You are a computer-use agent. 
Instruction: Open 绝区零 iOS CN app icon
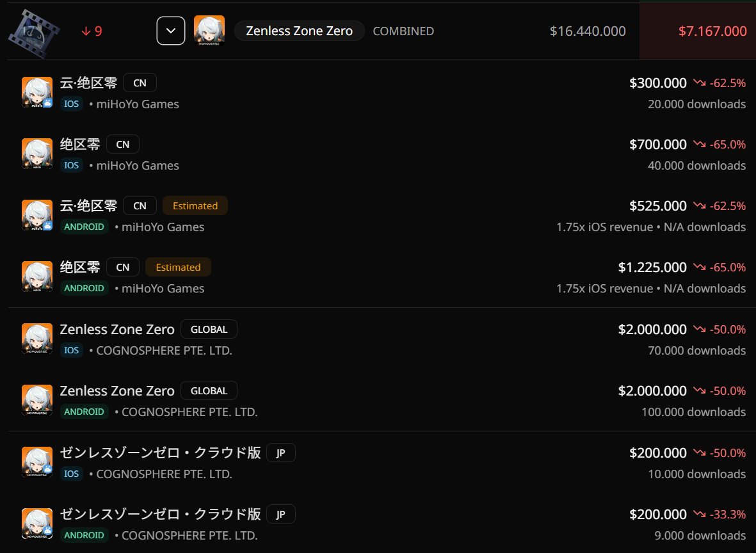click(37, 154)
